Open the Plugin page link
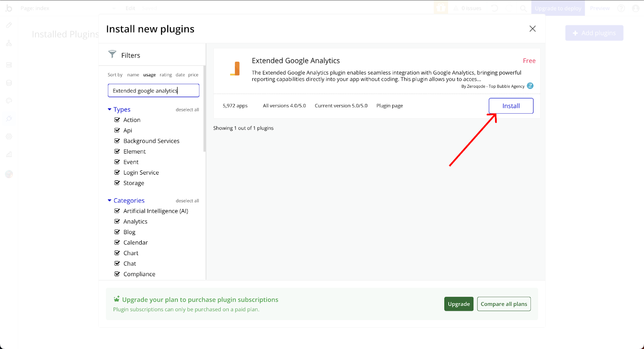This screenshot has width=644, height=349. click(x=390, y=106)
